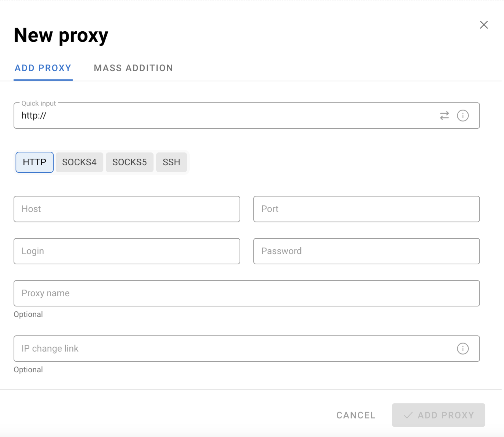Select the HTTP protocol option
504x437 pixels.
pyautogui.click(x=34, y=162)
